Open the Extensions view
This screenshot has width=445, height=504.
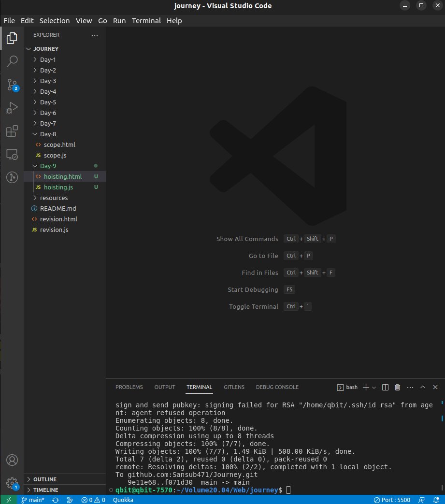pos(12,131)
